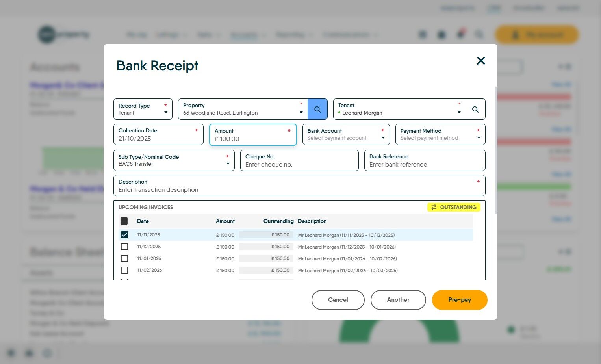Screen dimensions: 601x364
Task: Click the Cheque No. input field
Action: click(299, 160)
